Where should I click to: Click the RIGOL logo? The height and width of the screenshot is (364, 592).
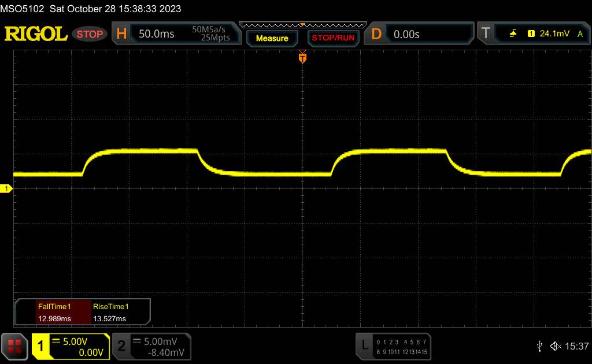point(36,34)
